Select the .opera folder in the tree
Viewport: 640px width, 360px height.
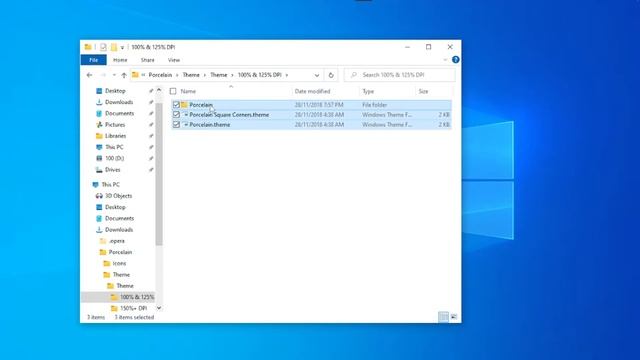(x=117, y=241)
